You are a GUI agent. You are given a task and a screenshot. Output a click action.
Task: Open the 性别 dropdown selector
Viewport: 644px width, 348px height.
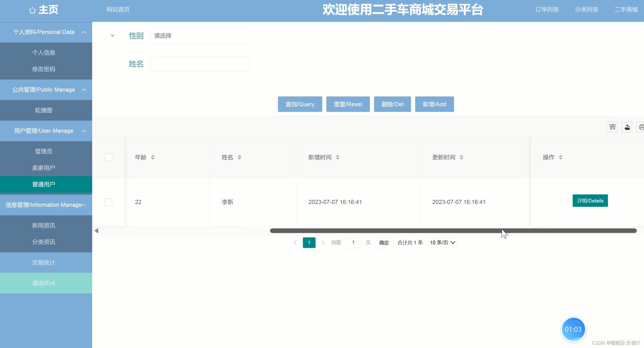[x=200, y=36]
